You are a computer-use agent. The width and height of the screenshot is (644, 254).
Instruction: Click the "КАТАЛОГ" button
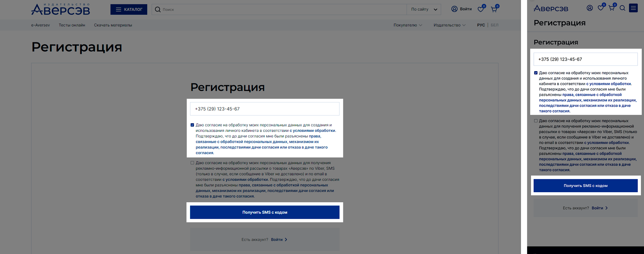129,9
